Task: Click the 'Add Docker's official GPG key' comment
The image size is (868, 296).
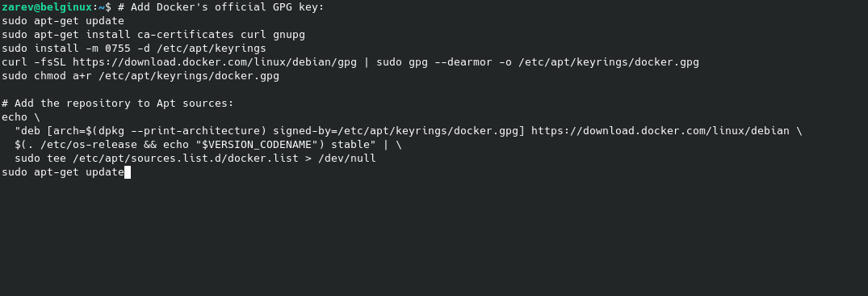Action: pyautogui.click(x=221, y=7)
